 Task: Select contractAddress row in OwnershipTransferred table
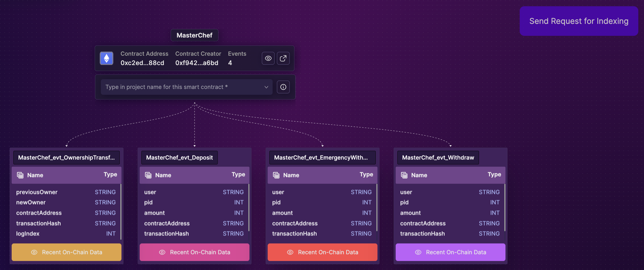point(66,213)
